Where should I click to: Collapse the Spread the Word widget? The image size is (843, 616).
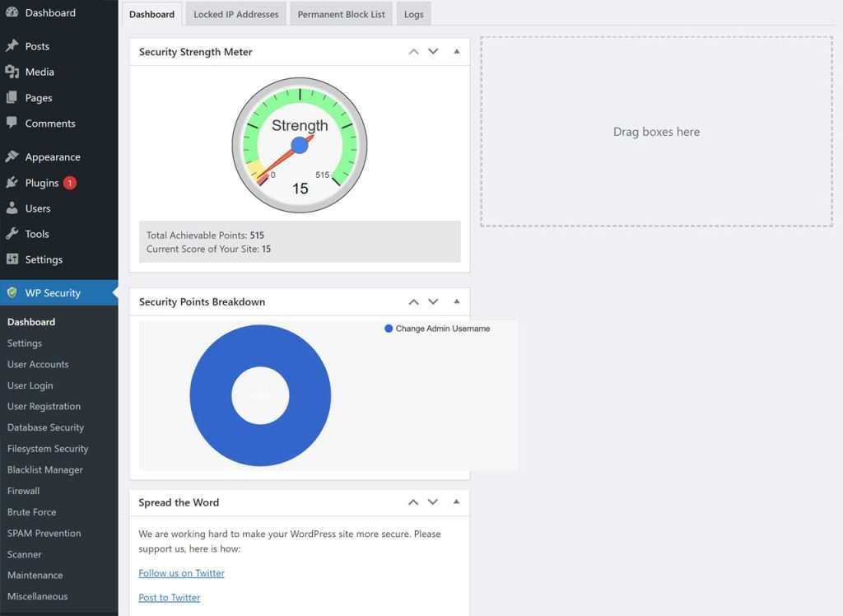456,502
